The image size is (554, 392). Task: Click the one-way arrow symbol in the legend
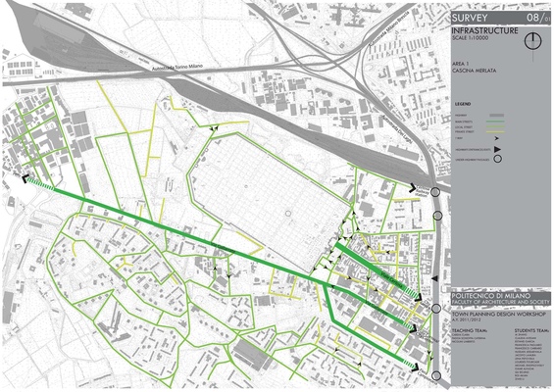[497, 139]
